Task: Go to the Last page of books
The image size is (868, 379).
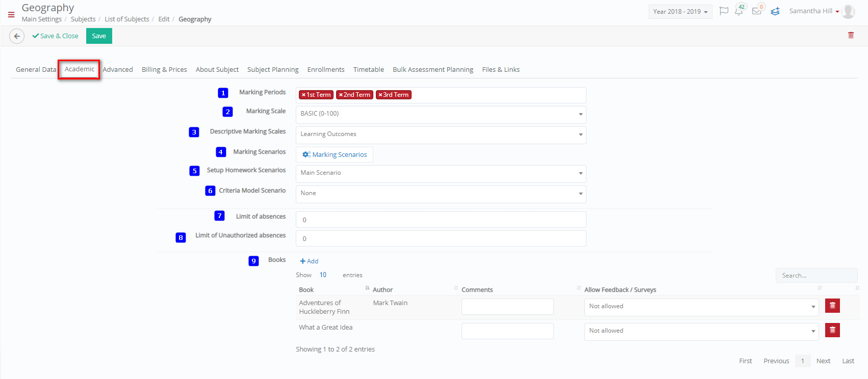Action: point(848,361)
